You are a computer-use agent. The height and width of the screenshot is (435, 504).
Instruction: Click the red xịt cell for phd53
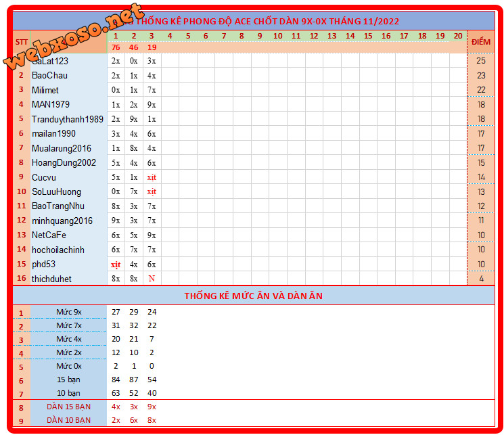coord(116,265)
